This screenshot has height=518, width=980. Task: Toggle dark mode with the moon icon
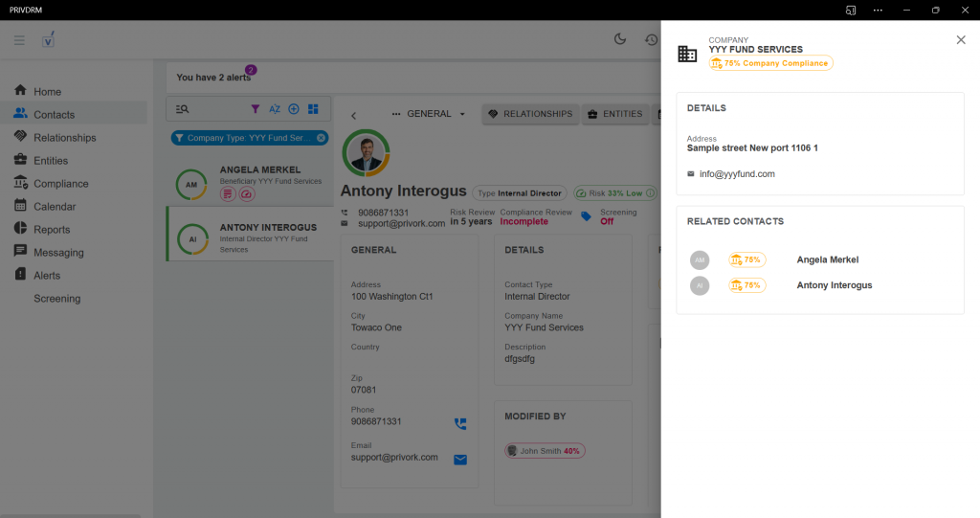point(620,39)
